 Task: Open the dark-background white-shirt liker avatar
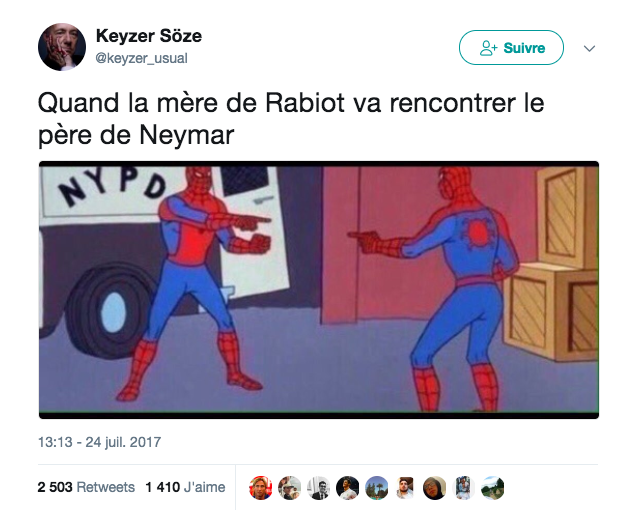point(348,488)
